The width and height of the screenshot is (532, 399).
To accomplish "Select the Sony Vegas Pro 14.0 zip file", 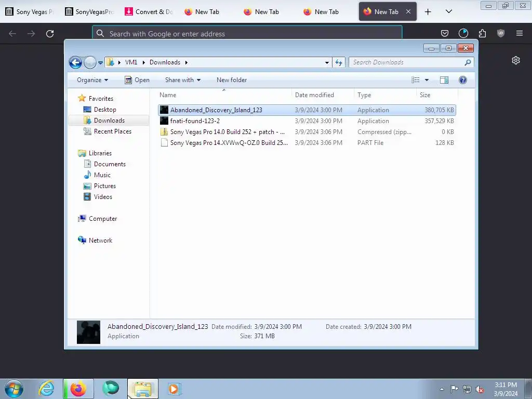I will tap(307, 131).
